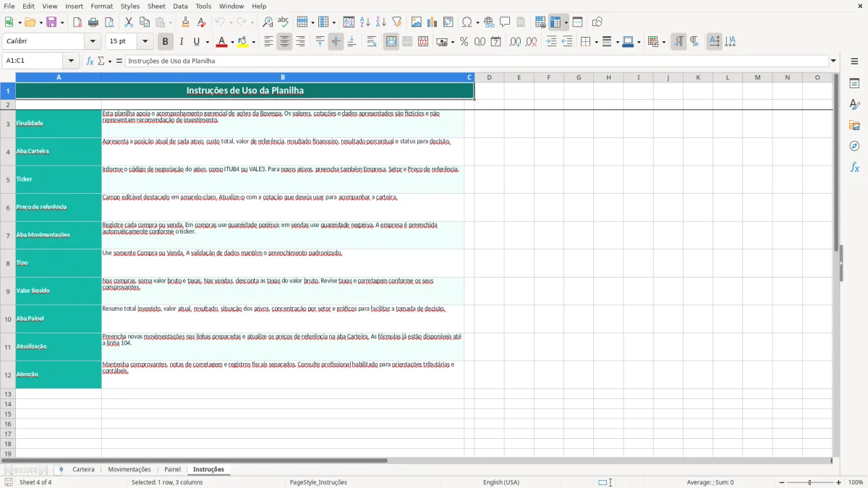Open sidebar Gallery panel icon
868x488 pixels.
[854, 125]
